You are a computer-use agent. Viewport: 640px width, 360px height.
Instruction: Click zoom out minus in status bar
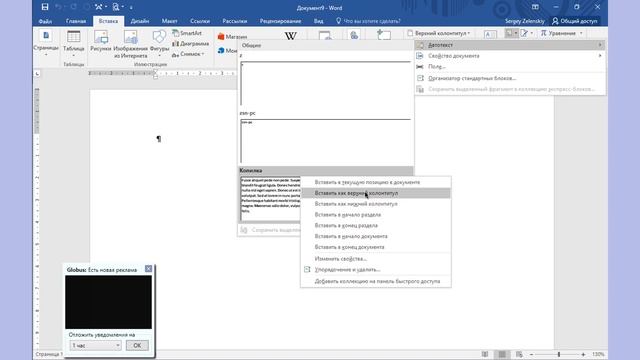point(531,354)
